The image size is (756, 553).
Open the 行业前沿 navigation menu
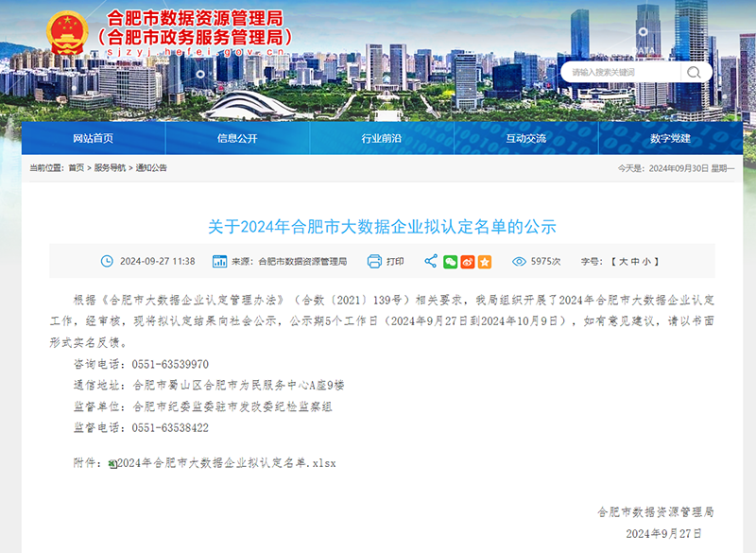[382, 138]
